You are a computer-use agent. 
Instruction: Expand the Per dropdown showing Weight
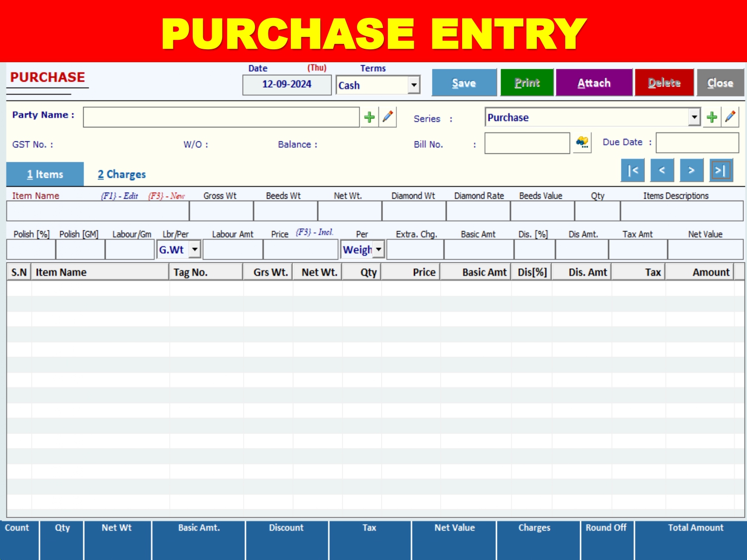click(379, 249)
